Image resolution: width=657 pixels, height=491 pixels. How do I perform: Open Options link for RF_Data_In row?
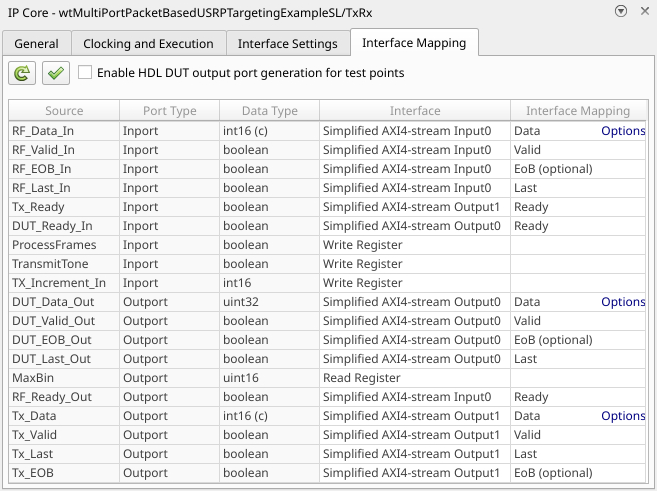623,131
